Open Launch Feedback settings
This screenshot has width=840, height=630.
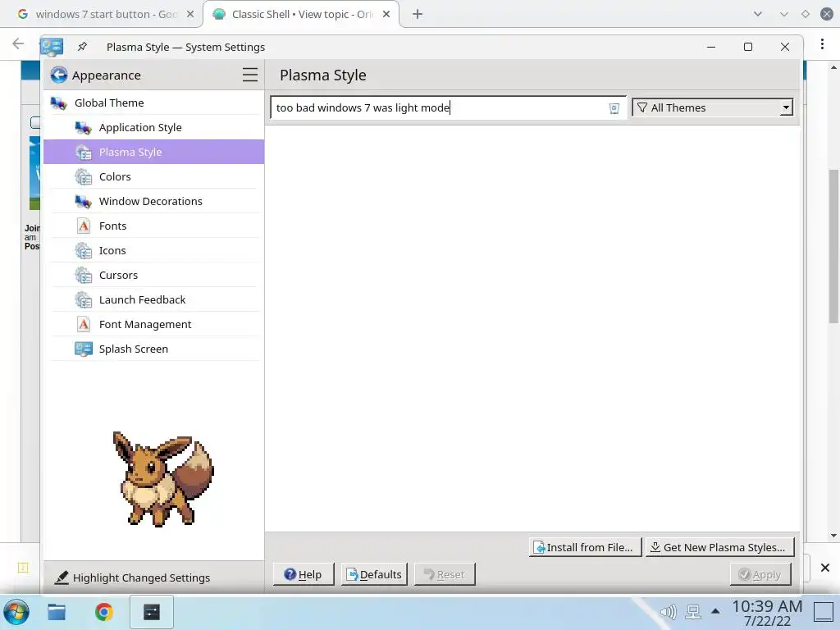pos(154,300)
